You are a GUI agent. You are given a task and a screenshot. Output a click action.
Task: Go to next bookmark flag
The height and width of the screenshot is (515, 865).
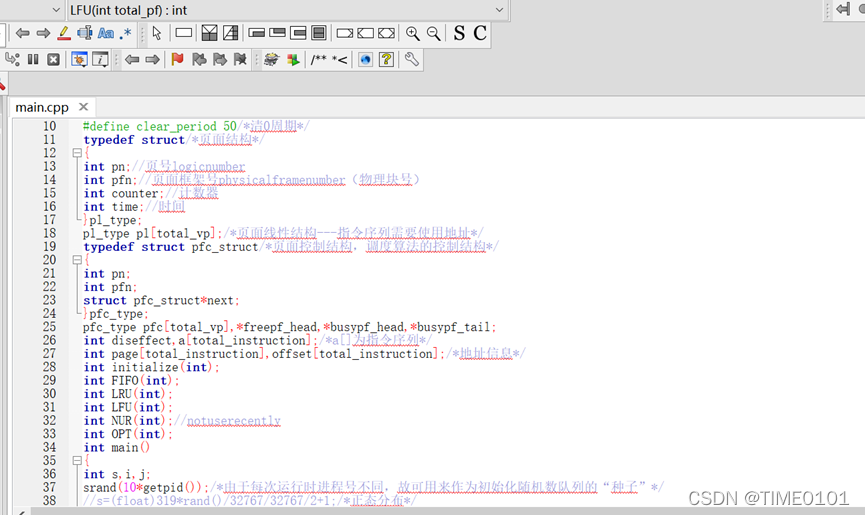coord(220,59)
